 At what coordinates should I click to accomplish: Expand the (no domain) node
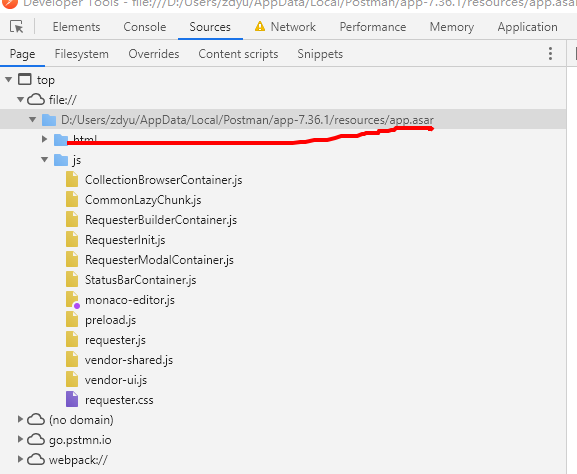pyautogui.click(x=20, y=419)
